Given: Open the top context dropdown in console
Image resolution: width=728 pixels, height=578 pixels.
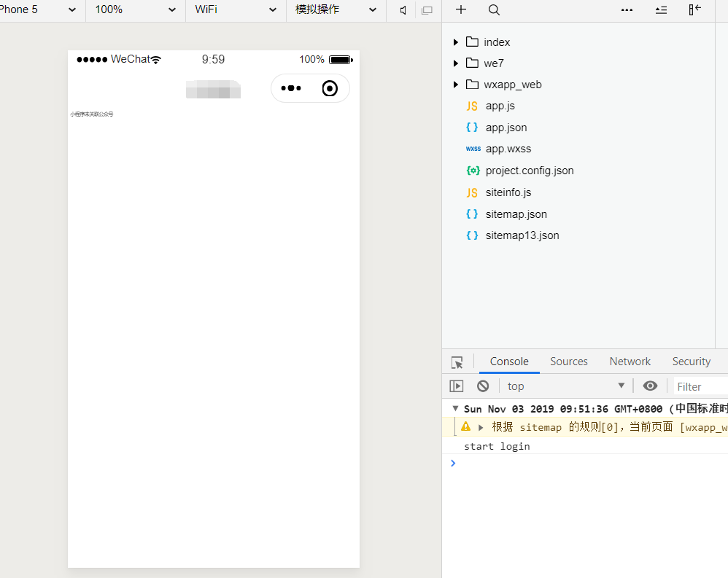Looking at the screenshot, I should pyautogui.click(x=566, y=386).
